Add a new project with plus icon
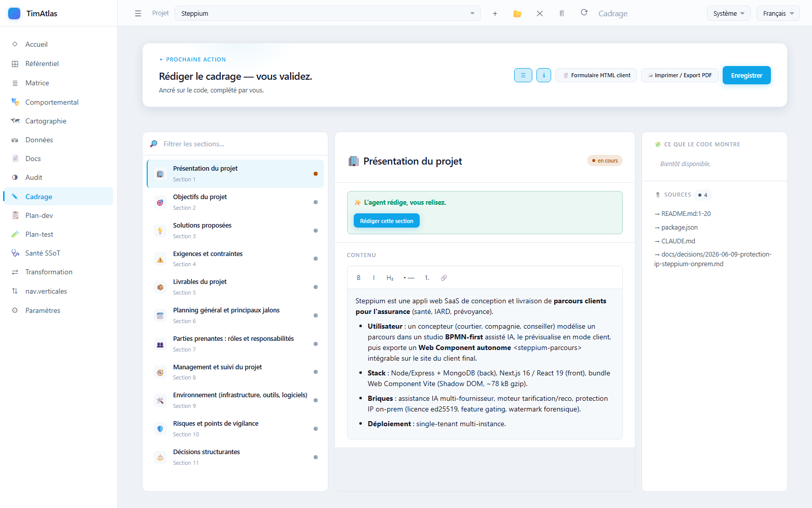 pyautogui.click(x=495, y=14)
